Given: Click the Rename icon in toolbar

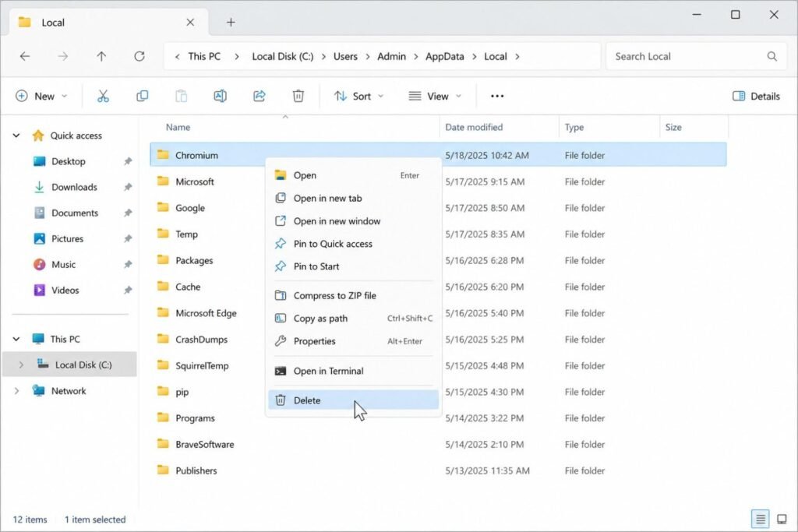Looking at the screenshot, I should click(220, 96).
